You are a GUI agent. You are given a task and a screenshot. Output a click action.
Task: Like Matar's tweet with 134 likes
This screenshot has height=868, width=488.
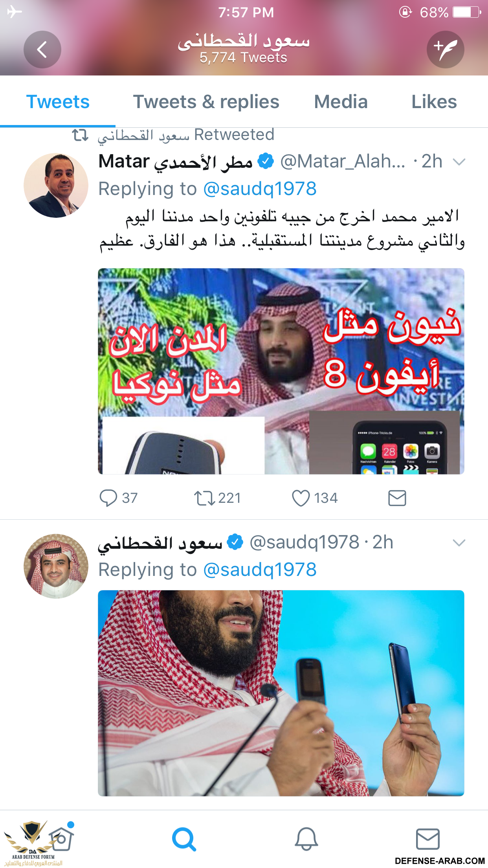301,498
